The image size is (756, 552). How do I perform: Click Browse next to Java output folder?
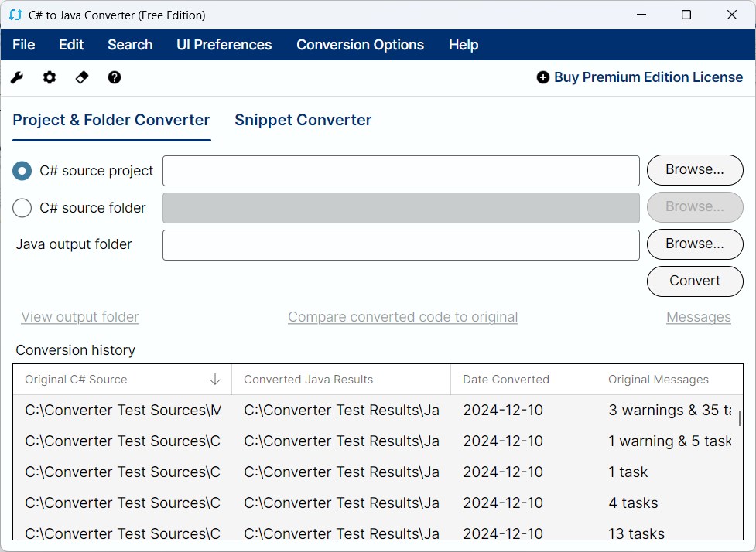[x=694, y=244]
